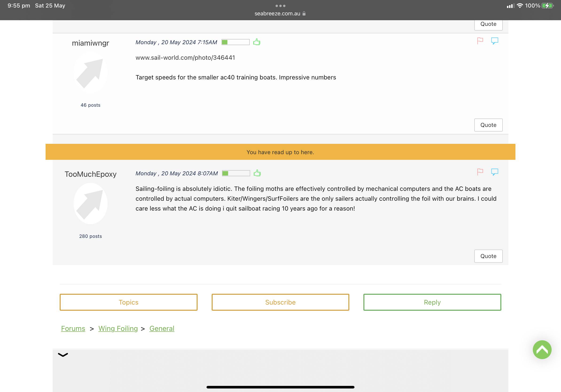Open miamiwngr's profile avatar

(90, 73)
